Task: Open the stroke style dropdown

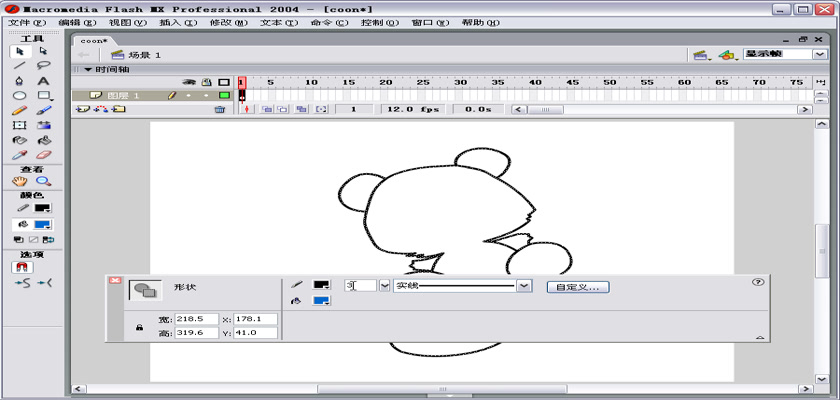Action: click(524, 286)
